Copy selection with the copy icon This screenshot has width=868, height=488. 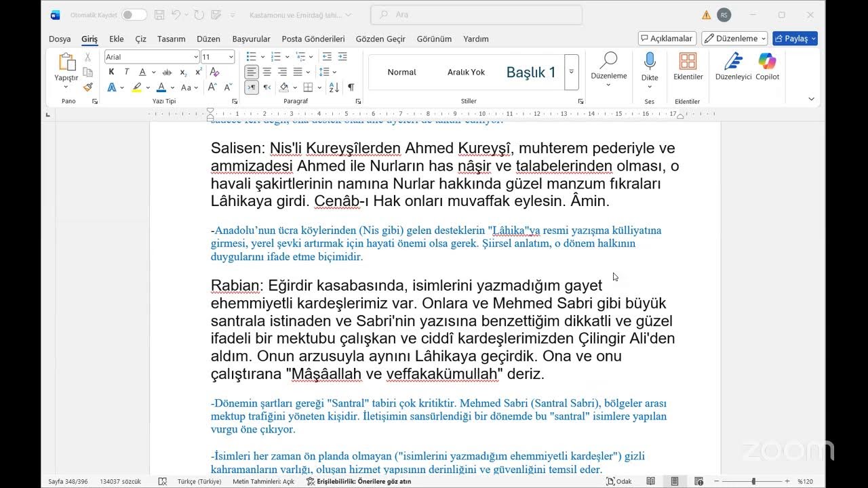coord(87,72)
